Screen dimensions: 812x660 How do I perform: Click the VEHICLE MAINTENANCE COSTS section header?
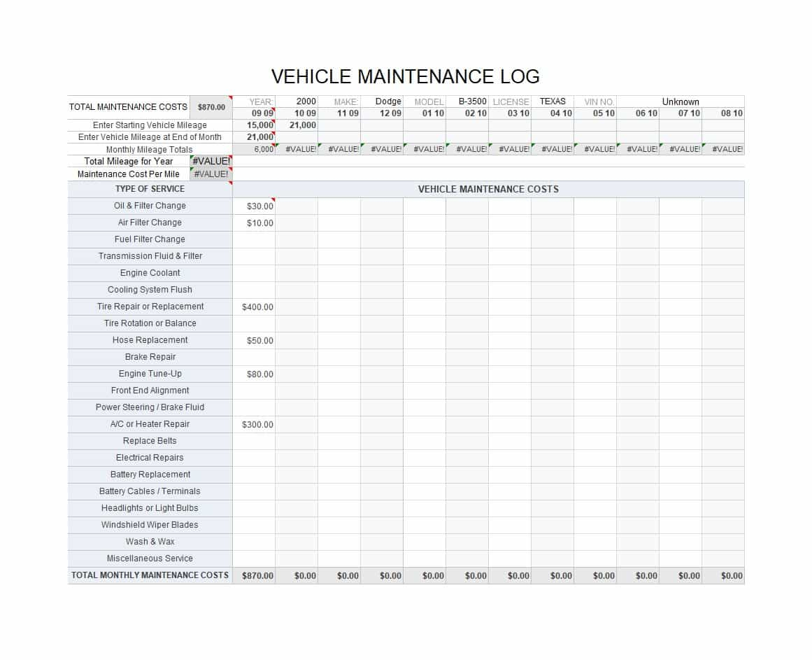click(487, 188)
